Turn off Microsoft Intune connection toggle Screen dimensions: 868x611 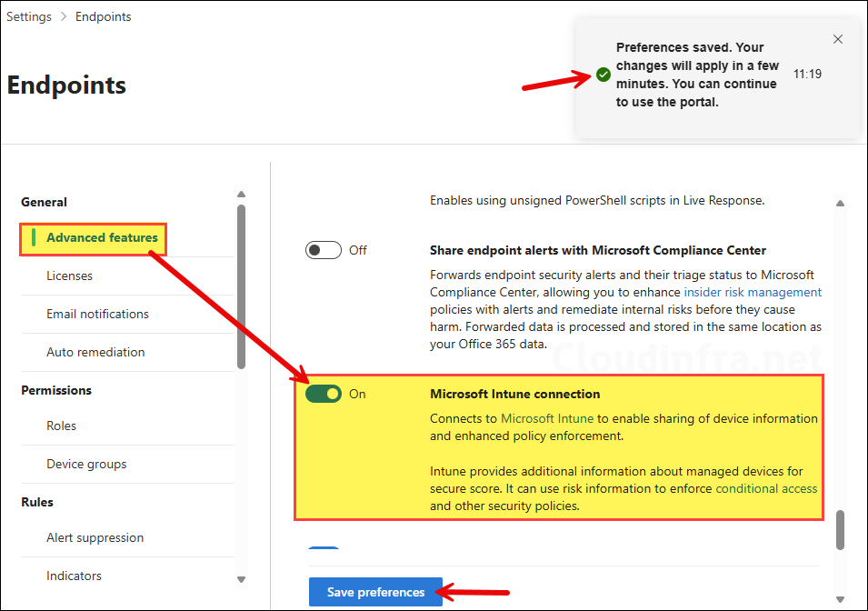(x=324, y=394)
